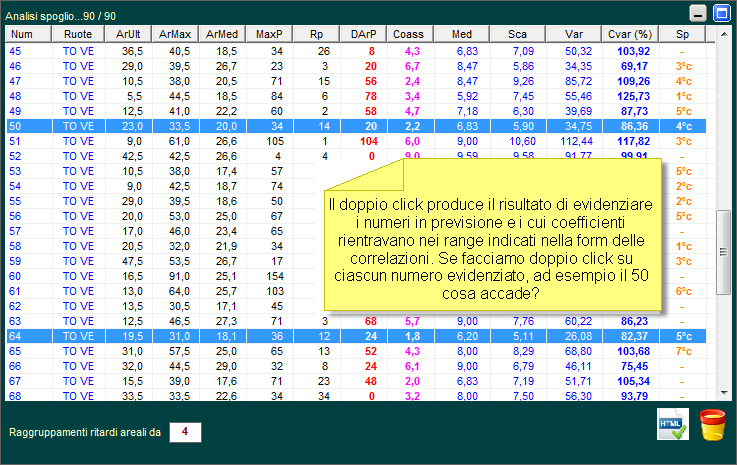Click the Cvar (%) column header

(x=630, y=34)
